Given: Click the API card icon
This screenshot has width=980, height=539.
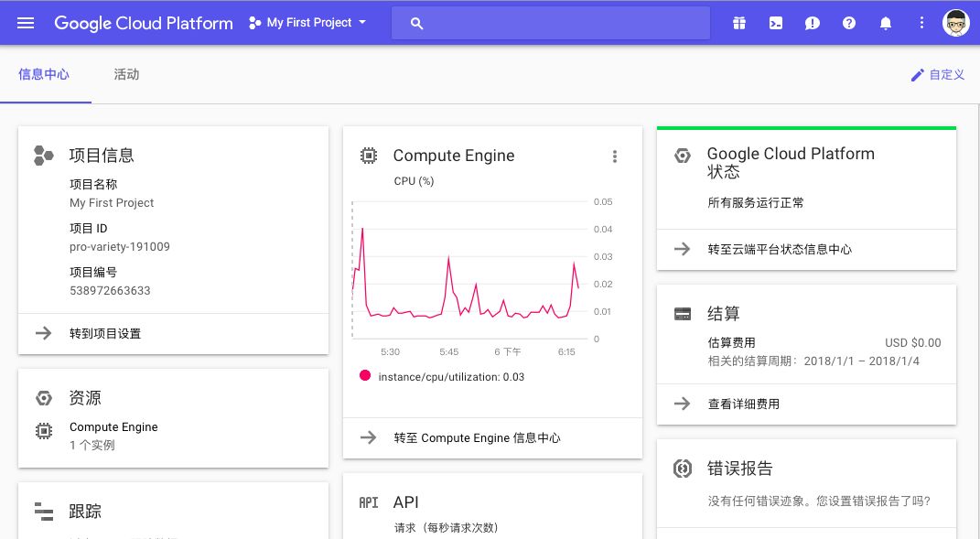Looking at the screenshot, I should click(368, 502).
